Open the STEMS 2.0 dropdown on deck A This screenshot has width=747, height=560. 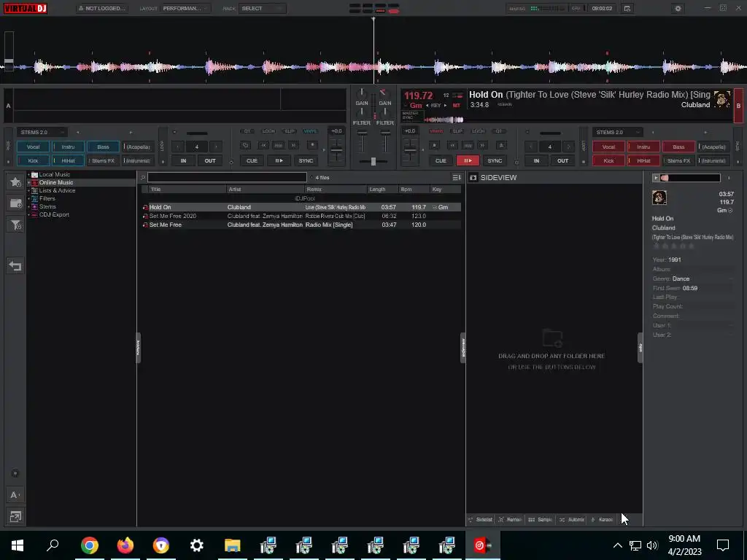pos(42,132)
